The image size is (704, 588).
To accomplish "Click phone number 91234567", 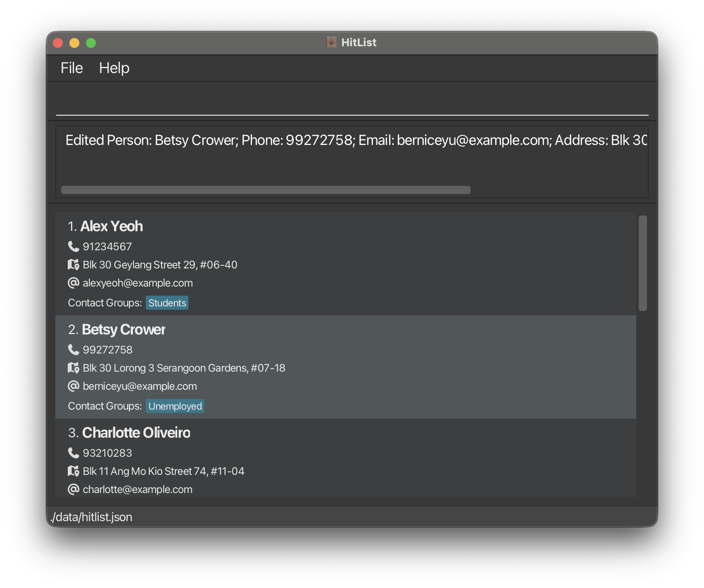I will click(x=107, y=247).
